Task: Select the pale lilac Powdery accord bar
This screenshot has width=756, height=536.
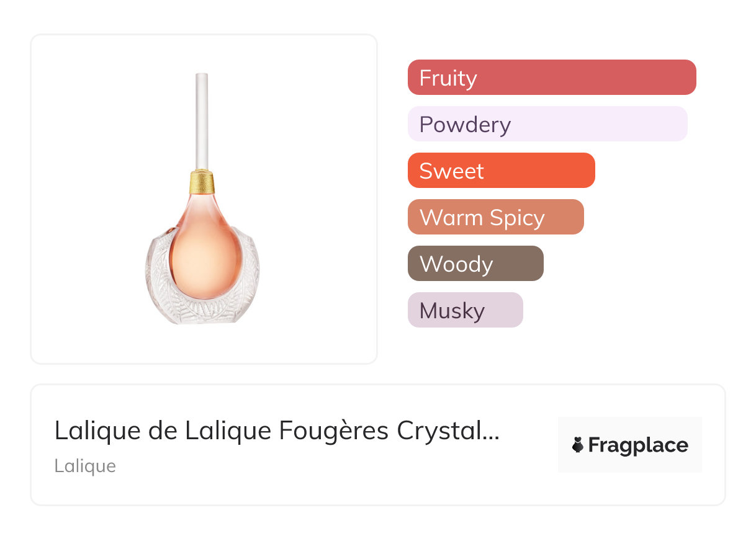Action: coord(547,124)
